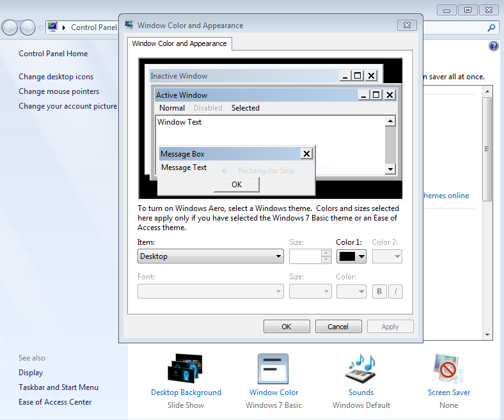Open the Screen Saver icon
Viewport: 504px width, 420px height.
point(448,369)
